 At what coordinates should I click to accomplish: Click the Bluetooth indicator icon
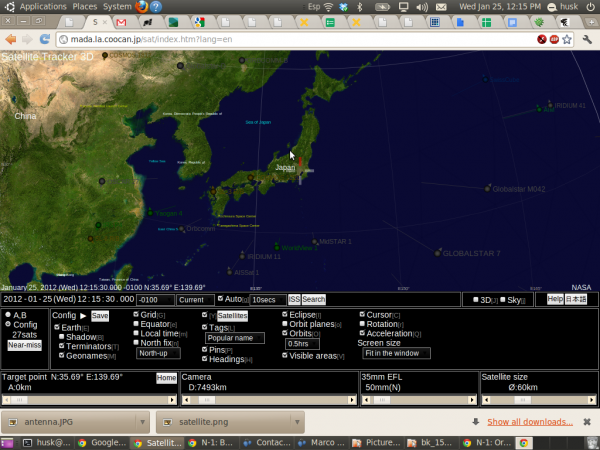tap(359, 7)
